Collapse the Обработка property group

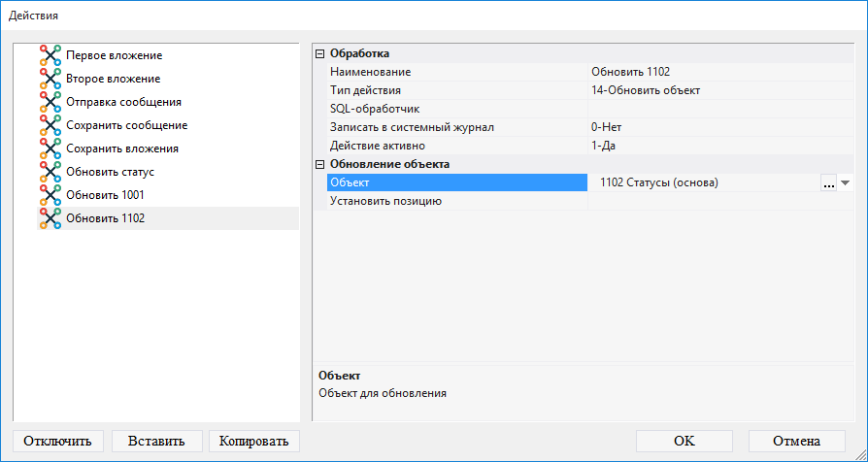320,54
